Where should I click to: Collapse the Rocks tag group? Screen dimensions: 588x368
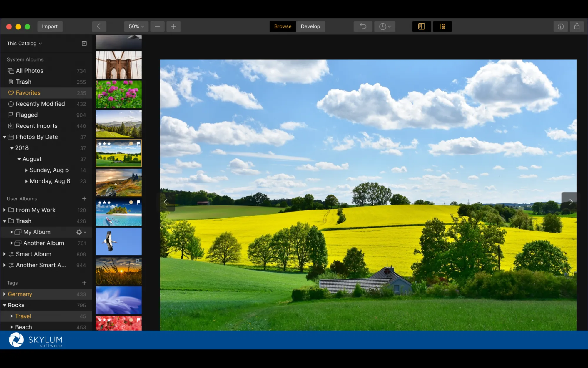4,305
